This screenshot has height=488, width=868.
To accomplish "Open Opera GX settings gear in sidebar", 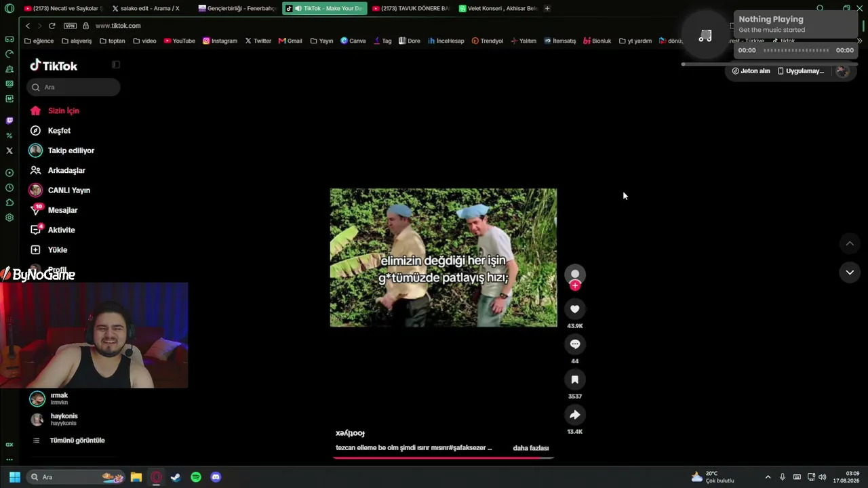I will pos(9,218).
